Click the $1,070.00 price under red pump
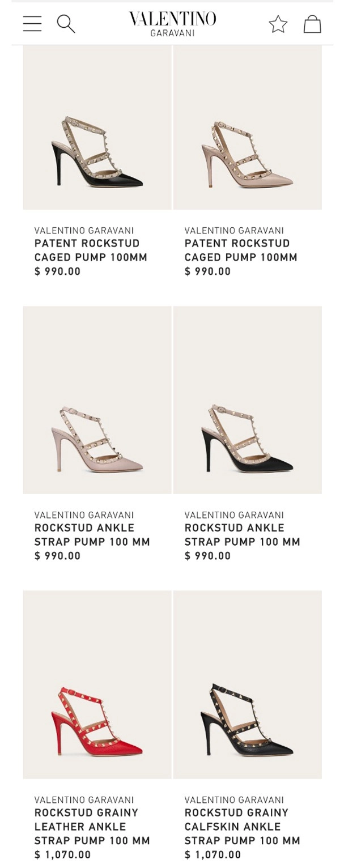Viewport: 340px width, 868px height. click(x=62, y=854)
